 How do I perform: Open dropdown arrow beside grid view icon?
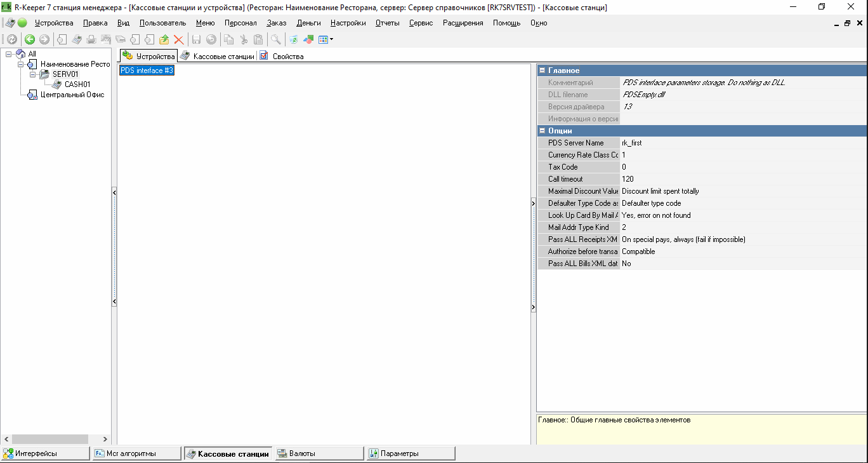tap(331, 39)
